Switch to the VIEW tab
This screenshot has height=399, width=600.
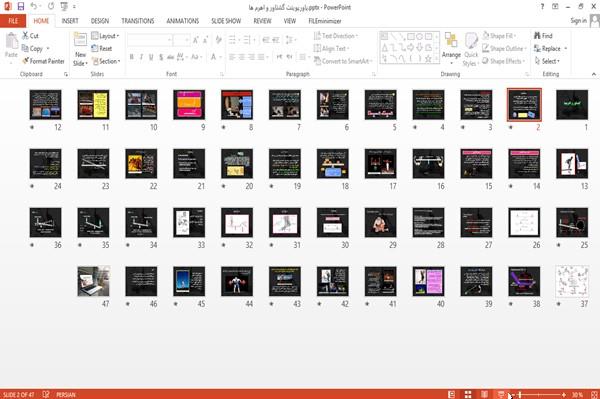tap(290, 21)
